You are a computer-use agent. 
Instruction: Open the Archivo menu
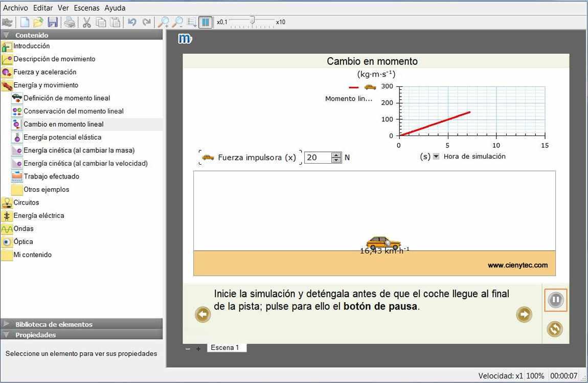click(x=15, y=8)
